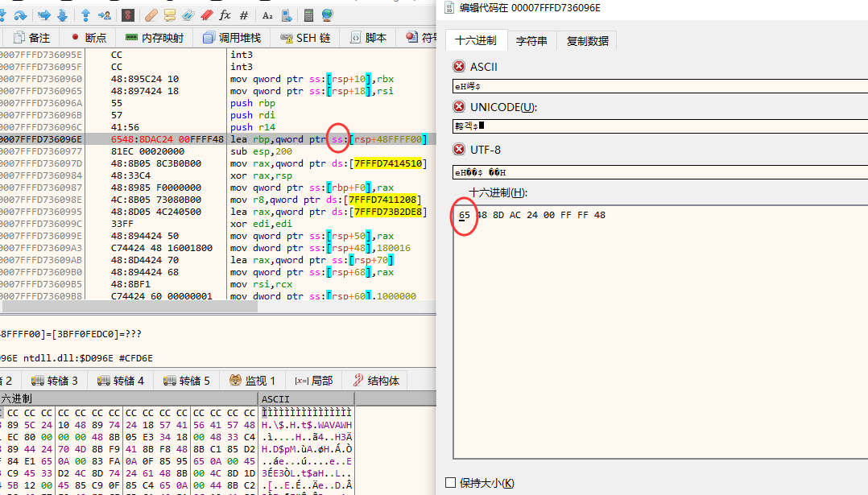The image size is (868, 495).
Task: Click the ASCII column header in the dump
Action: pyautogui.click(x=306, y=398)
